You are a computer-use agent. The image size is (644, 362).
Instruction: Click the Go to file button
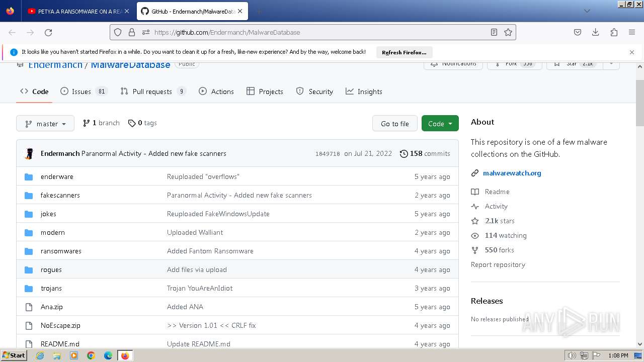[395, 124]
